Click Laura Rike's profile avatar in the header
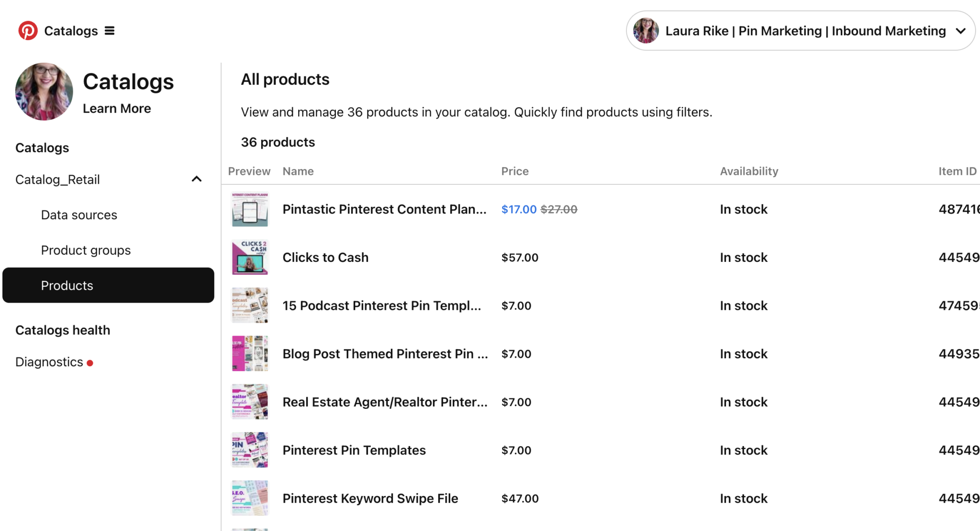The height and width of the screenshot is (531, 980). tap(646, 30)
